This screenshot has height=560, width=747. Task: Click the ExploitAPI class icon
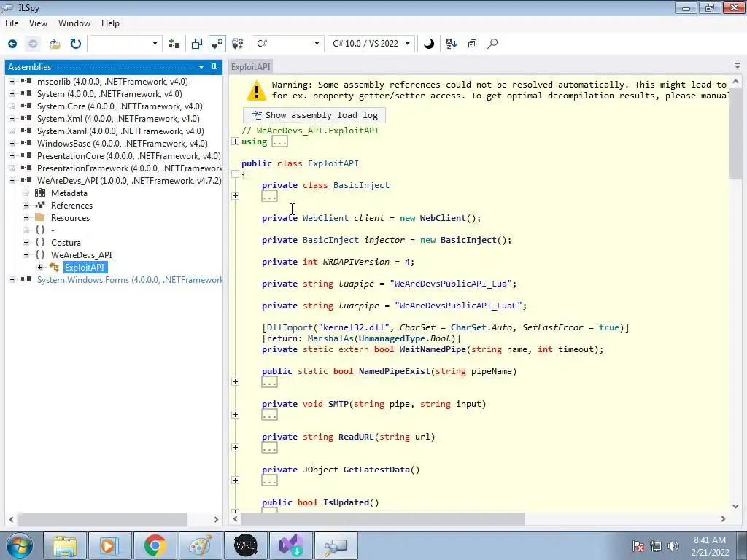pyautogui.click(x=54, y=267)
